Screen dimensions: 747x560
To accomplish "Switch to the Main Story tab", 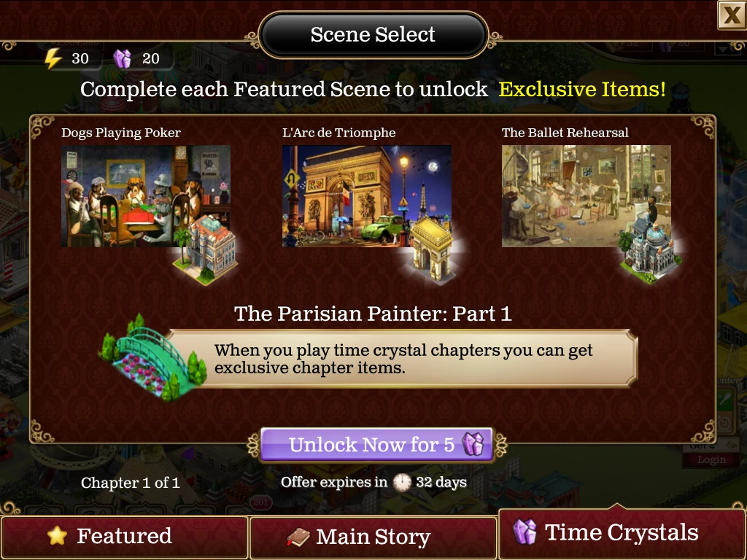I will [373, 537].
